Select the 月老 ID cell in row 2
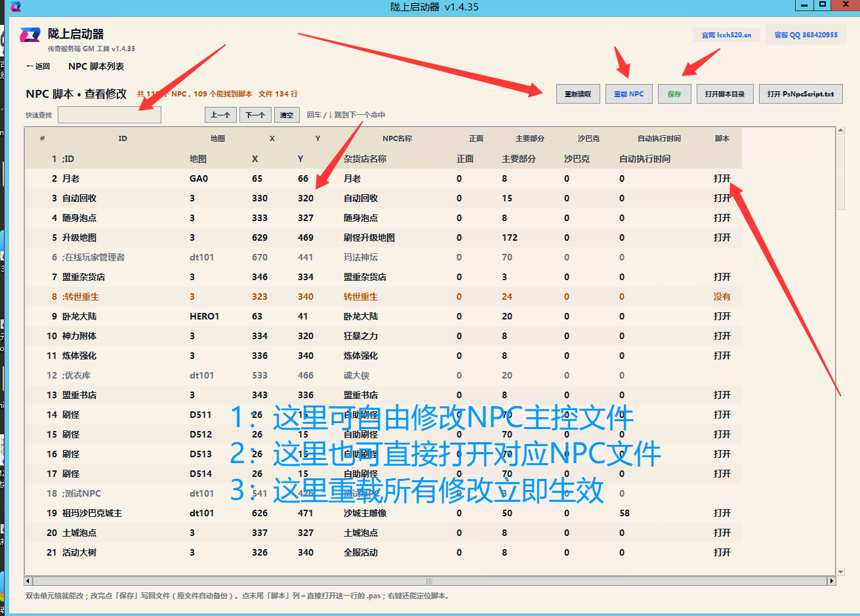This screenshot has height=616, width=860. [x=71, y=178]
